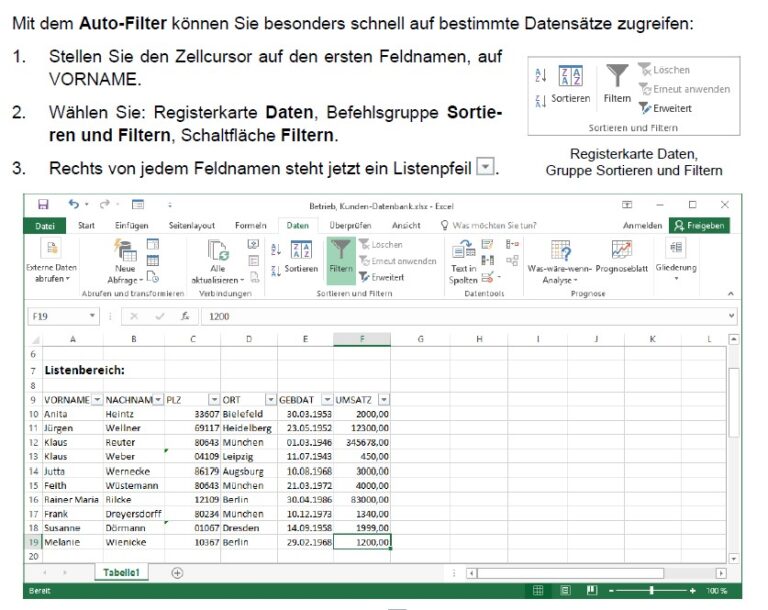Toggle the highlighted Filtern funnel in Excel
The image size is (768, 610).
341,261
